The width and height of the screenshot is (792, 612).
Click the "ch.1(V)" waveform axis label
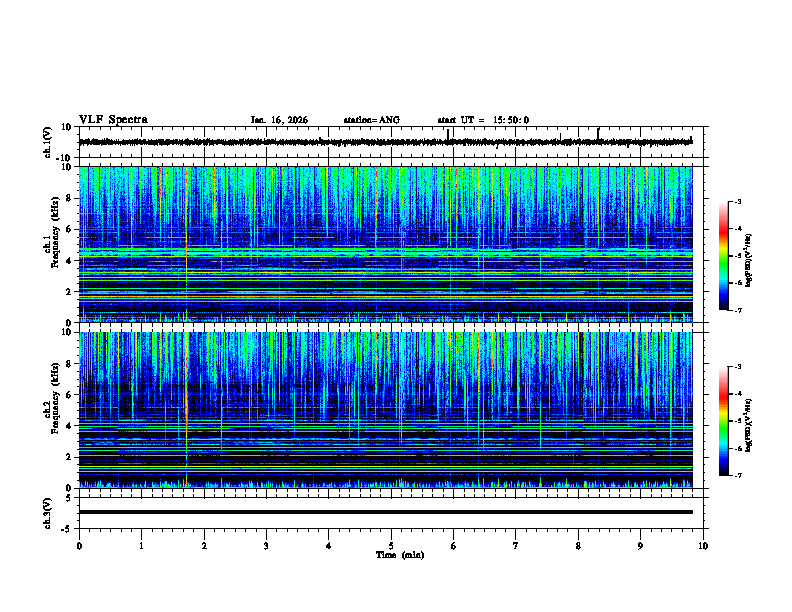[47, 142]
